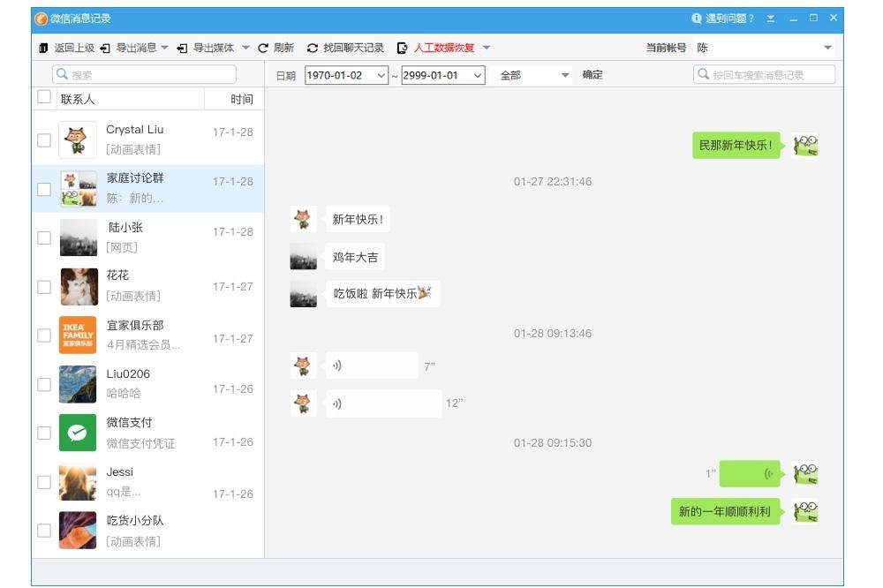Click the 时间 column header
The image size is (883, 588).
242,99
